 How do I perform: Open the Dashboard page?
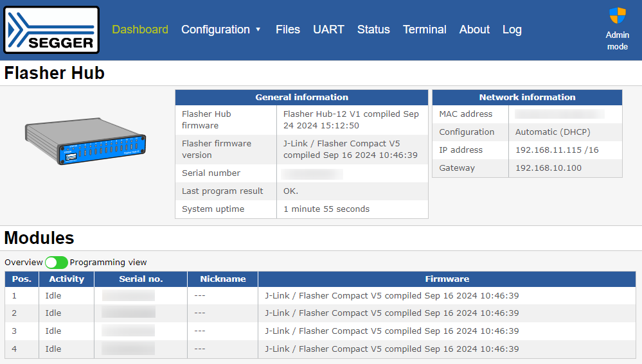(140, 30)
